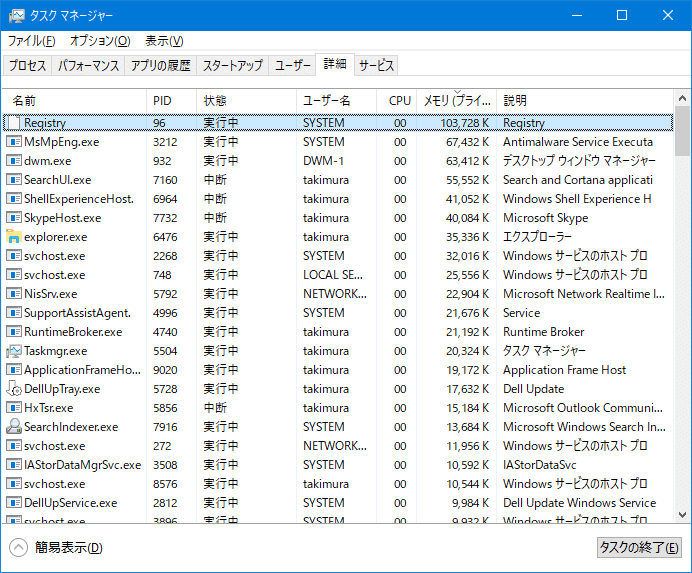Image resolution: width=692 pixels, height=573 pixels.
Task: Click the エクスプローラー description text
Action: pos(537,237)
